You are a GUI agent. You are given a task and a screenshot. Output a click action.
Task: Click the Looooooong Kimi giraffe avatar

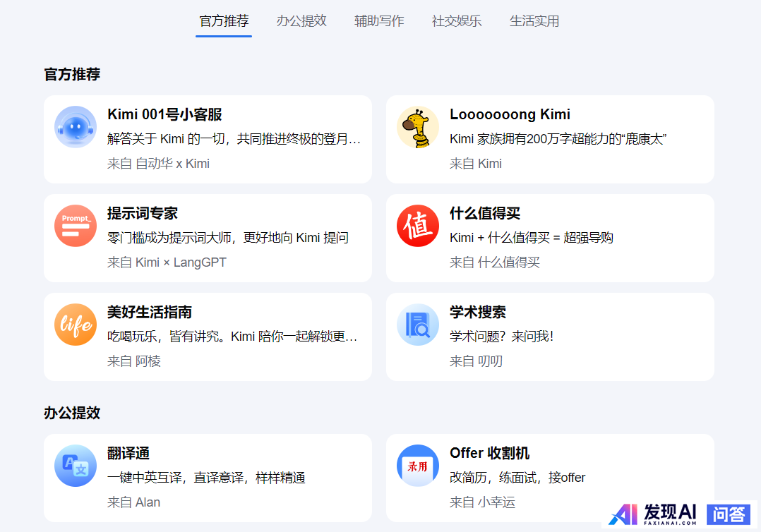(418, 127)
